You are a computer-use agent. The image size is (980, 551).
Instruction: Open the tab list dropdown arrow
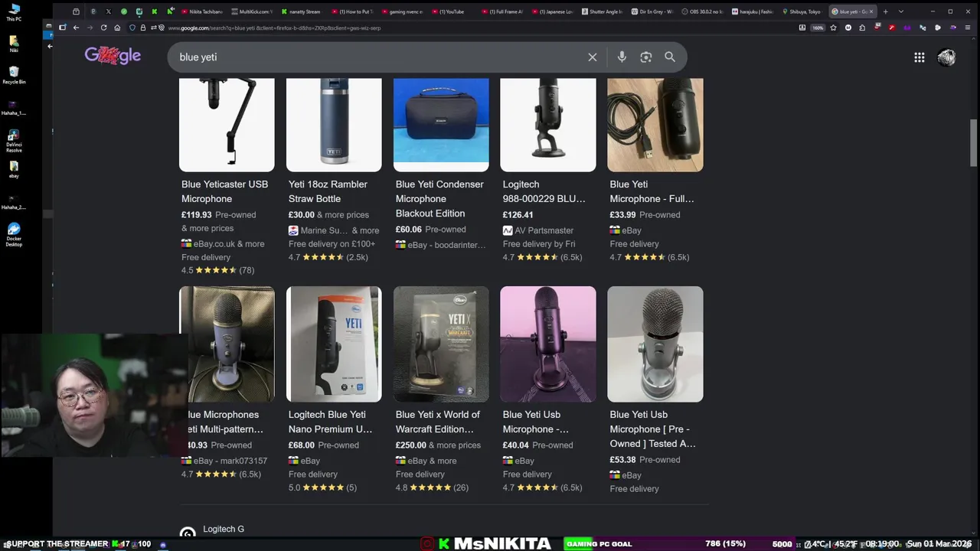900,11
